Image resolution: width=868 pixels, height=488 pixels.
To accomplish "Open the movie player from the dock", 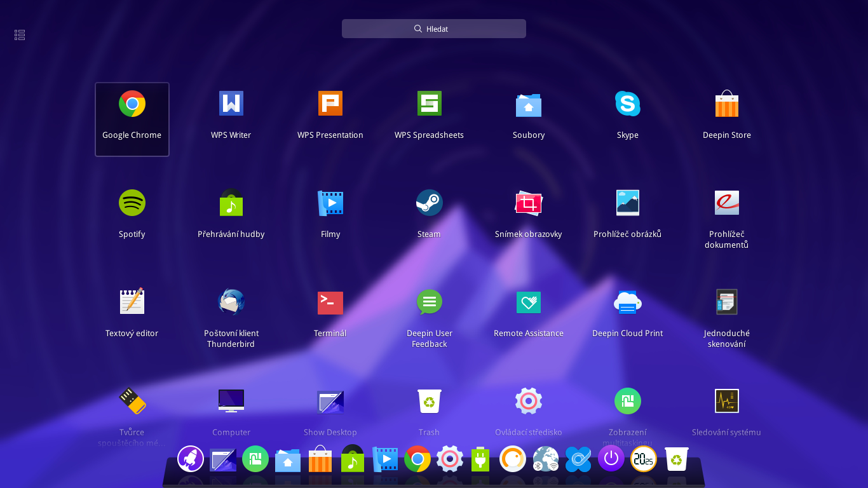I will [x=385, y=459].
